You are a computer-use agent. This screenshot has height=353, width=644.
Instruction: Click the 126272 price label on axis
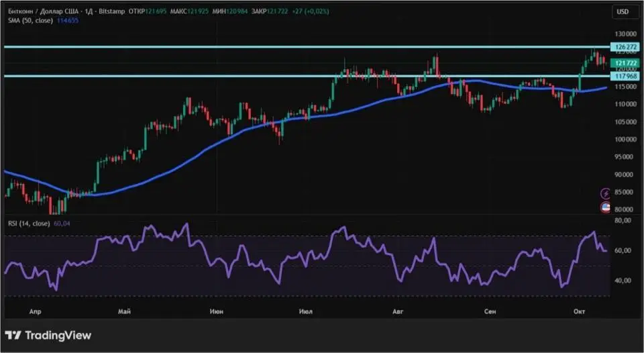[622, 47]
